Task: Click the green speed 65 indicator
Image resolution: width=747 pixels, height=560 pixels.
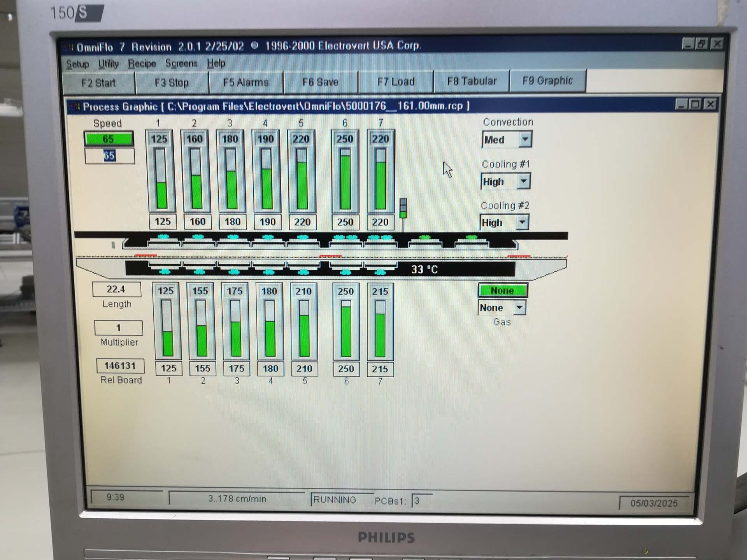Action: [109, 139]
